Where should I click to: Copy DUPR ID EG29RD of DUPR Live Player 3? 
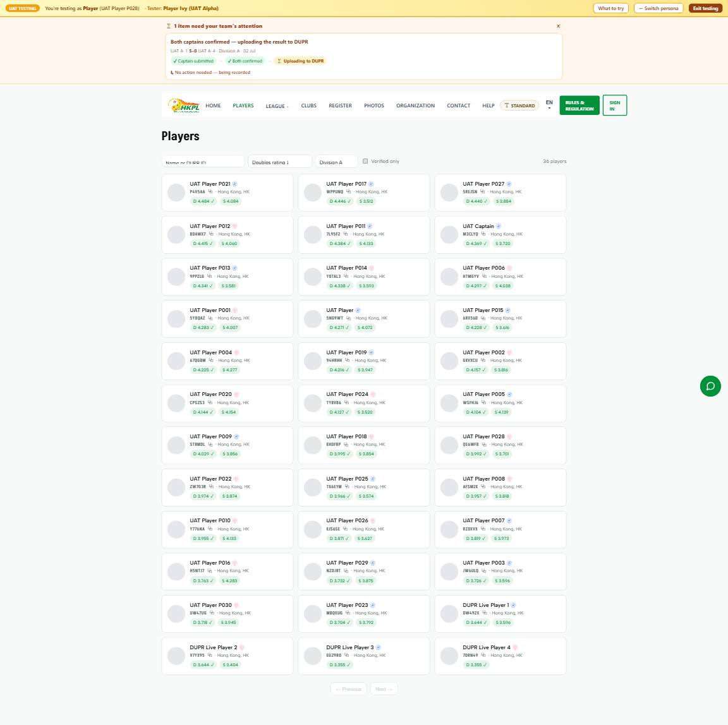point(346,655)
